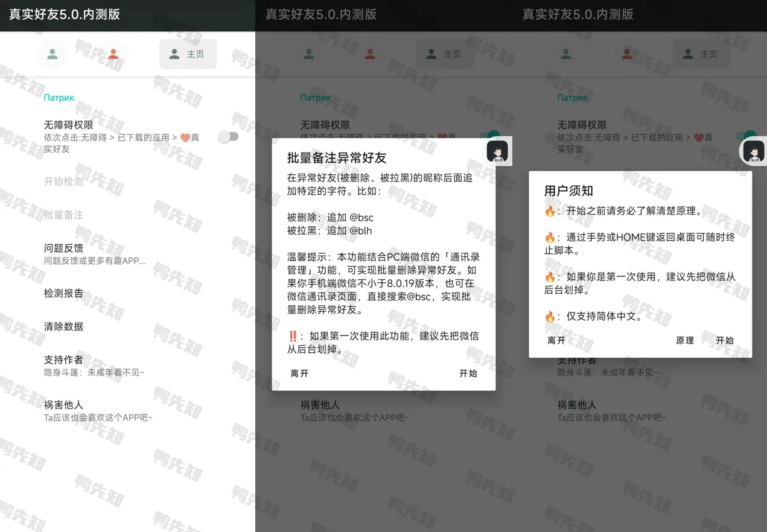Click the girl avatar on the 批量备注异常好友 dialog
Screen dimensions: 767x532
(x=497, y=150)
